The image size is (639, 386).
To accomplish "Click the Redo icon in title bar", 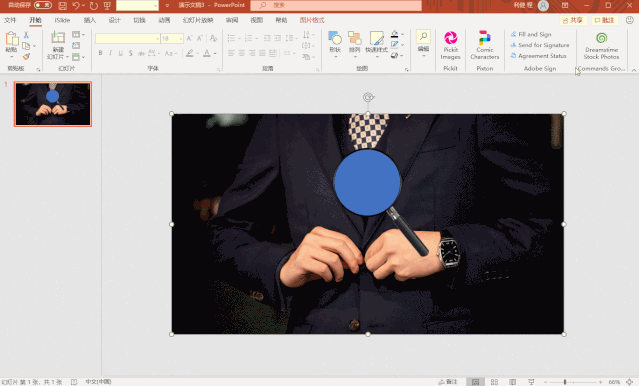I will [94, 6].
